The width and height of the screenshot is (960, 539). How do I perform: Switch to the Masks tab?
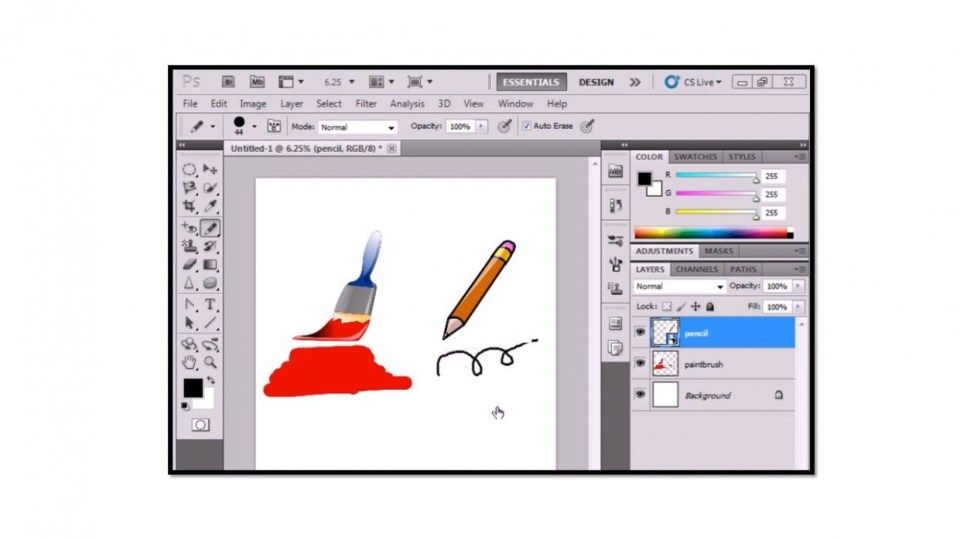(x=719, y=251)
